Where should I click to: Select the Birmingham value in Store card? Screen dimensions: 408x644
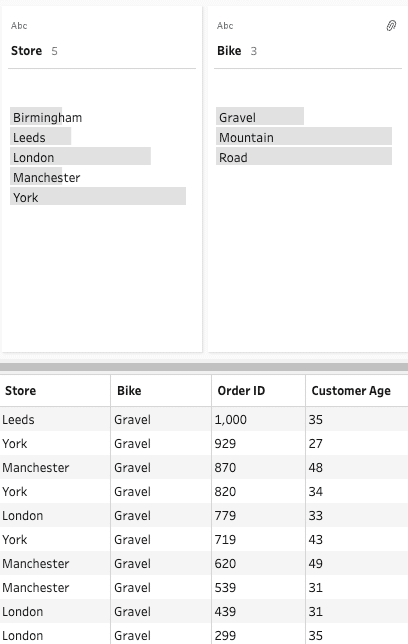click(x=46, y=117)
